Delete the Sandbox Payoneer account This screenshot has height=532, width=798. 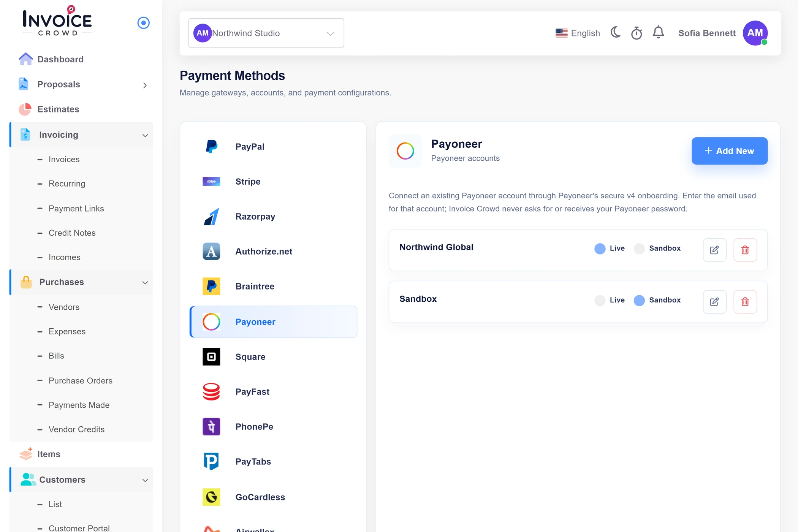tap(745, 301)
